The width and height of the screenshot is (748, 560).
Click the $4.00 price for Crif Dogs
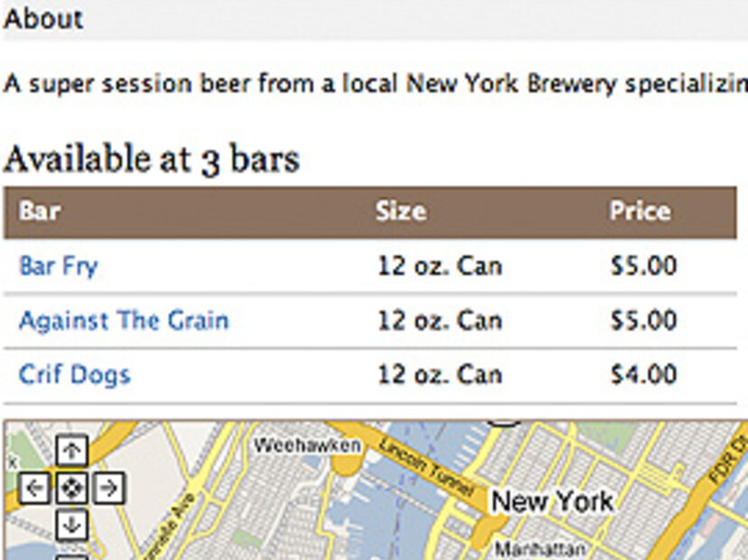[x=643, y=374]
